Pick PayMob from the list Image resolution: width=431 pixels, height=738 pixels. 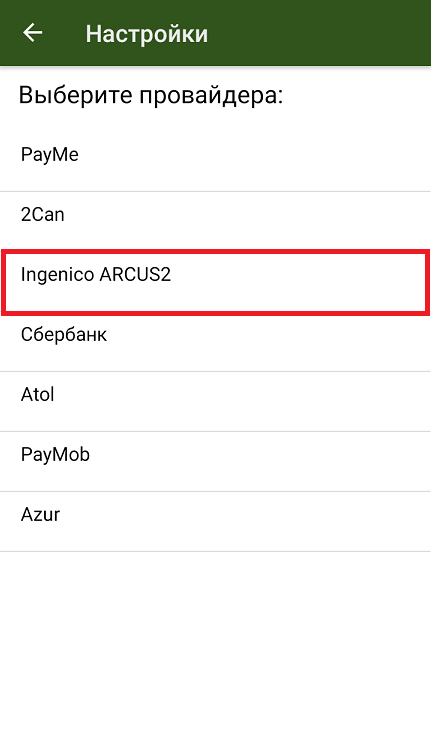216,461
